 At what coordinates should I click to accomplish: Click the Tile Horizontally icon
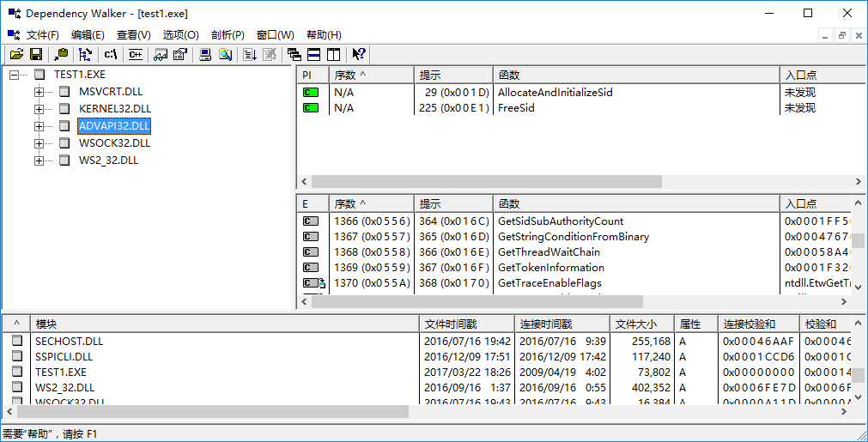[x=314, y=54]
